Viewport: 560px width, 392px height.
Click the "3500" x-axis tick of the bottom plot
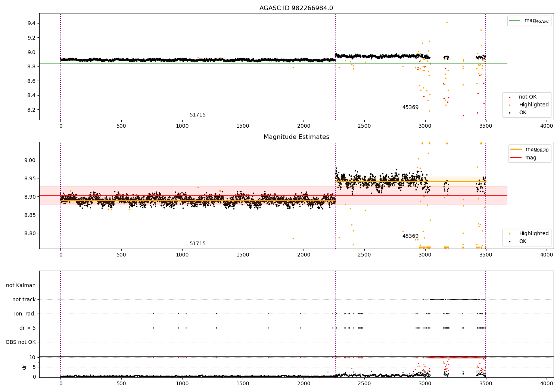pos(486,383)
